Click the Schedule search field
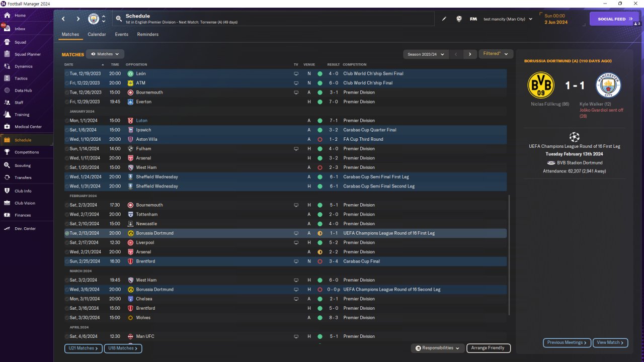Viewport: 644px width, 362px height. 274,19
